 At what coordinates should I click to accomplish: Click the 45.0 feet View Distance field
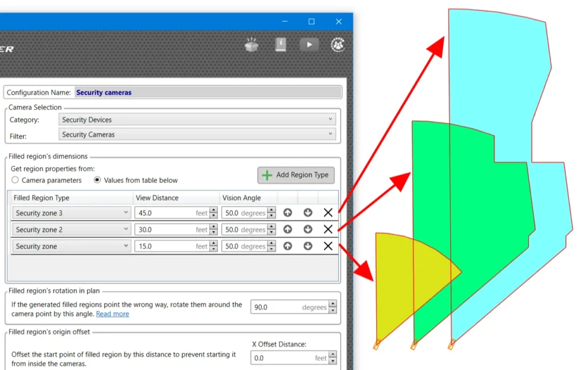coord(165,213)
